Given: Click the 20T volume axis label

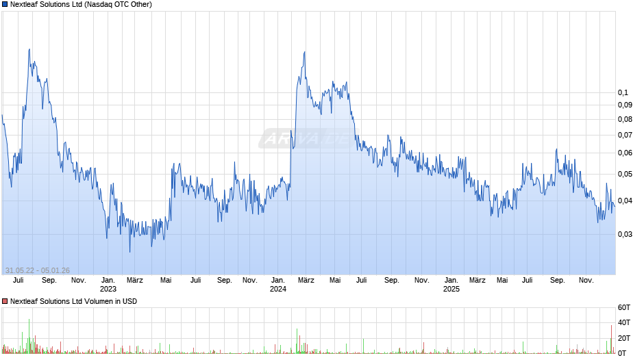Looking at the screenshot, I should pyautogui.click(x=624, y=338).
